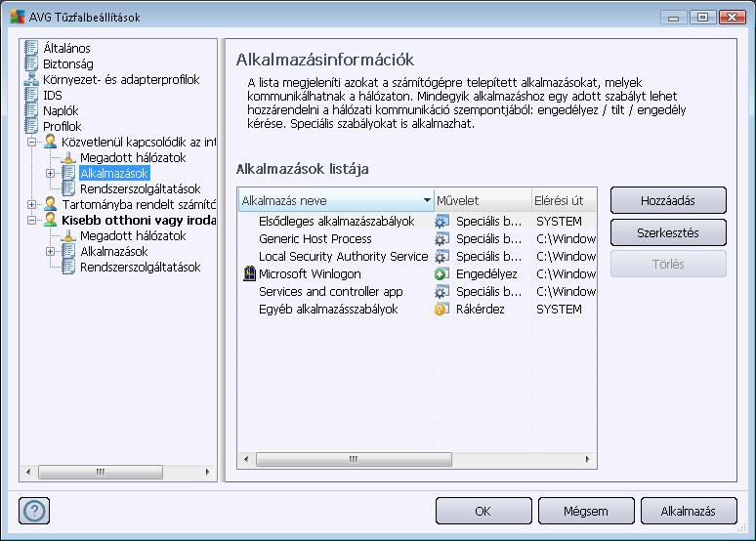The height and width of the screenshot is (541, 756).
Task: Click the Naplók page icon
Action: (31, 110)
